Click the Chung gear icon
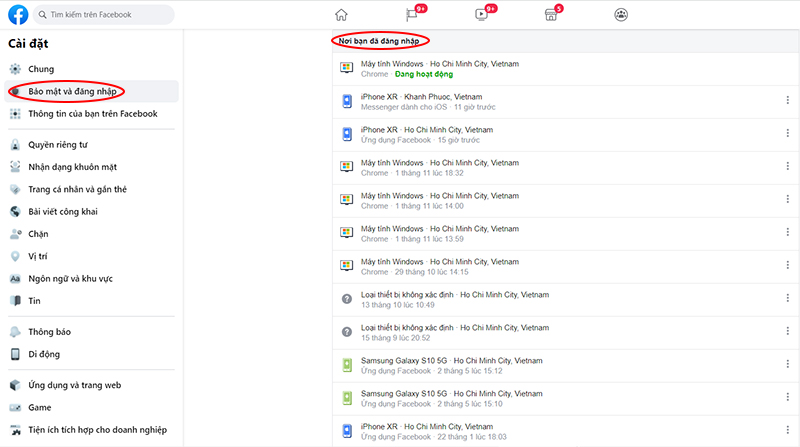Viewport: 800px width, 447px height. tap(15, 69)
